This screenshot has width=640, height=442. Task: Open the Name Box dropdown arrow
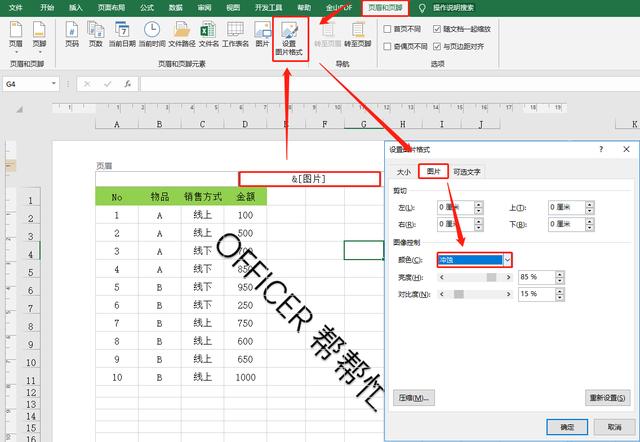53,84
